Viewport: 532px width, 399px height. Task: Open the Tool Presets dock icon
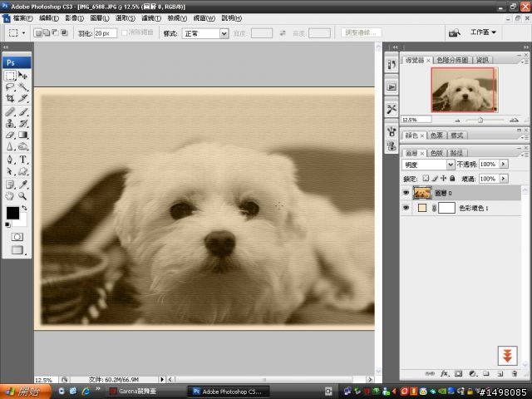[x=392, y=109]
